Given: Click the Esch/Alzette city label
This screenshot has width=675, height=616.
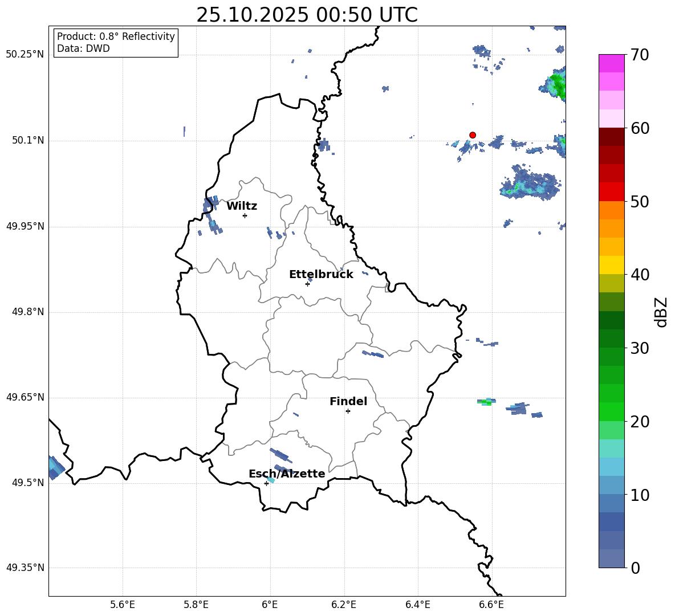Looking at the screenshot, I should pos(287,474).
